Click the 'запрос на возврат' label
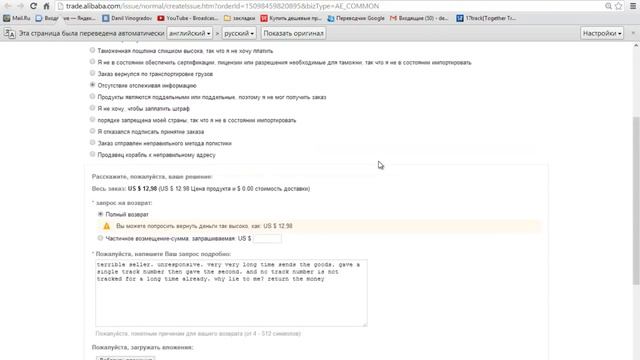Image resolution: width=640 pixels, height=360 pixels. (124, 203)
